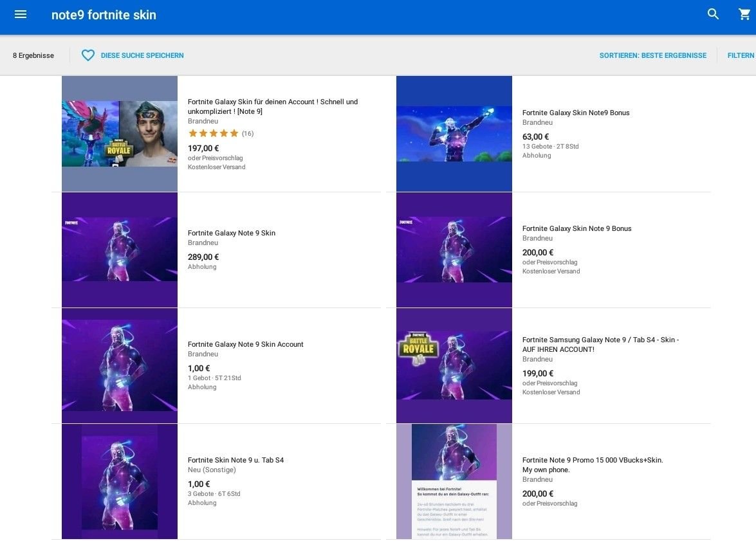Open thumbnail of 'Fortnite Galaxy Note 9 Skin Account'
The width and height of the screenshot is (756, 541).
[120, 365]
